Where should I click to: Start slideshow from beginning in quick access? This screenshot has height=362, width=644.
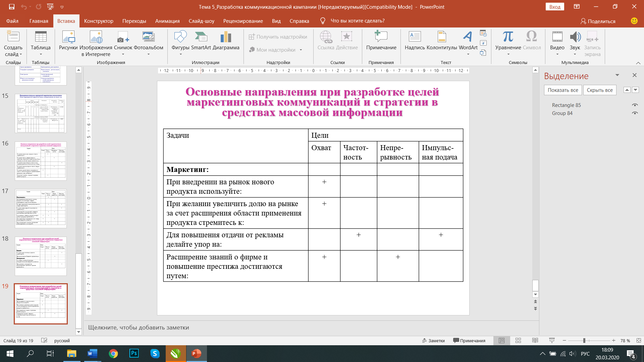pyautogui.click(x=50, y=7)
